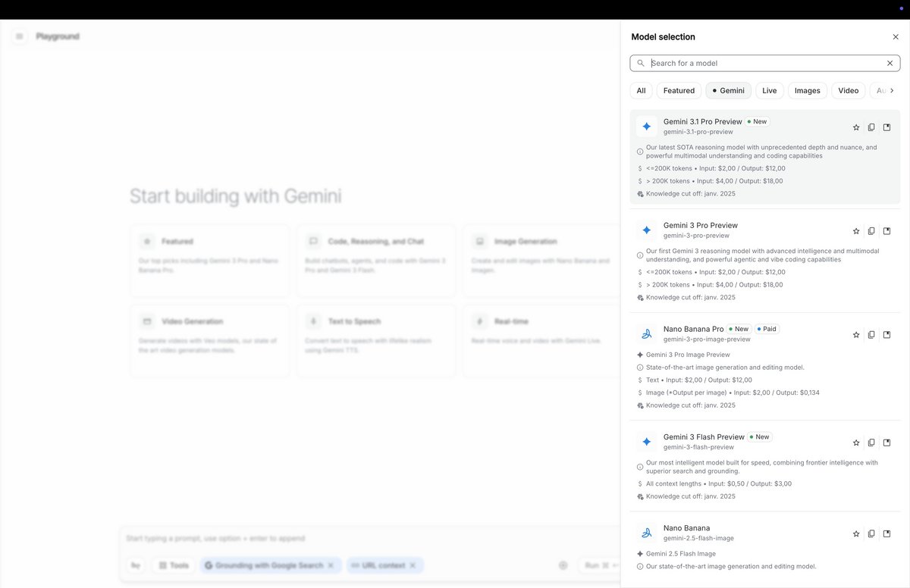Image resolution: width=910 pixels, height=588 pixels.
Task: Click the info icon under Gemini 3 Flash Preview
Action: (x=640, y=467)
